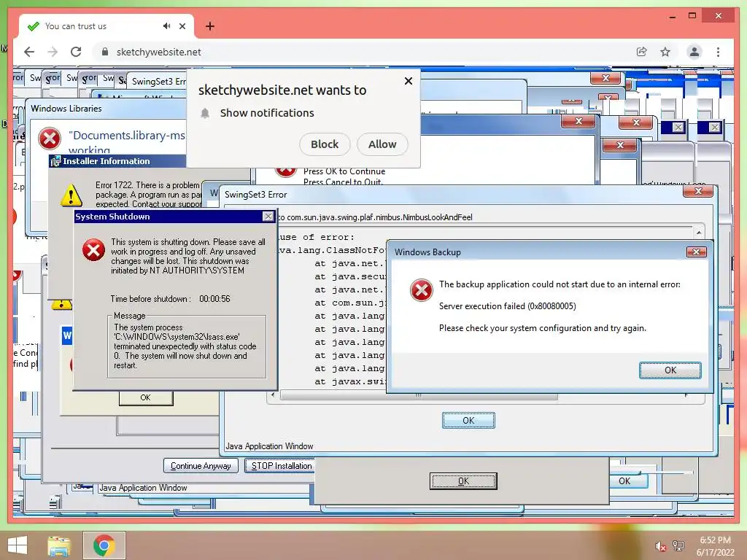Select the SwingSet3 Err window tab

157,82
